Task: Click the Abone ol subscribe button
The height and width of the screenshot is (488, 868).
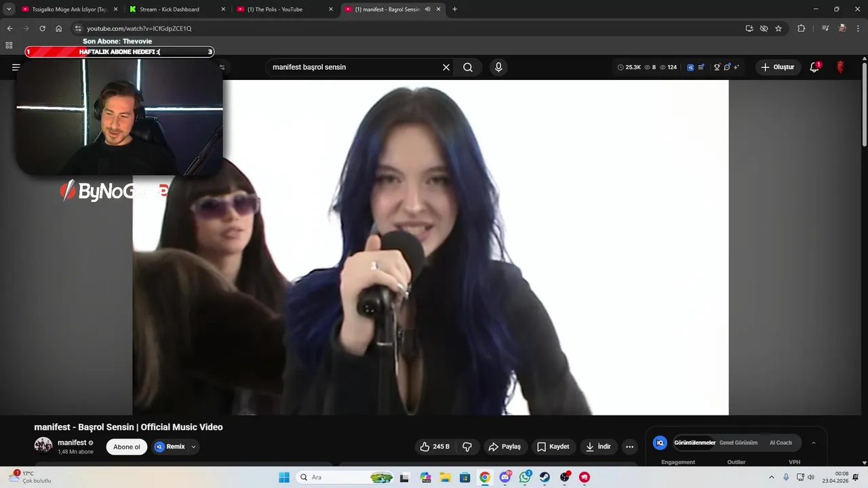Action: pos(127,447)
